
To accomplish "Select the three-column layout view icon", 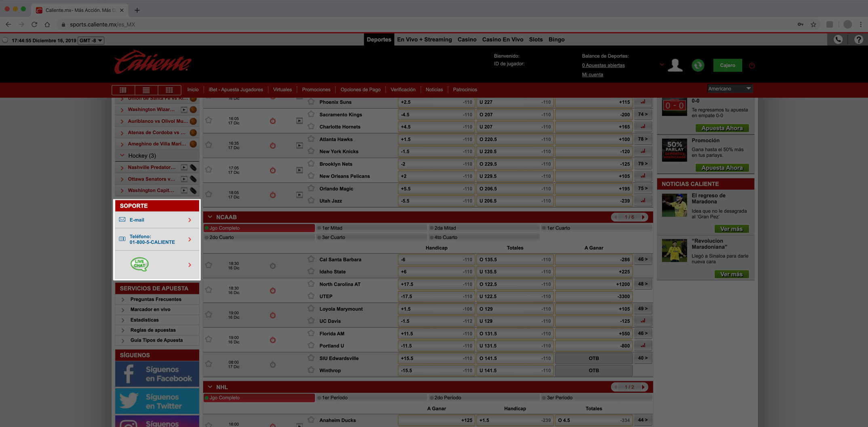I will coord(123,90).
